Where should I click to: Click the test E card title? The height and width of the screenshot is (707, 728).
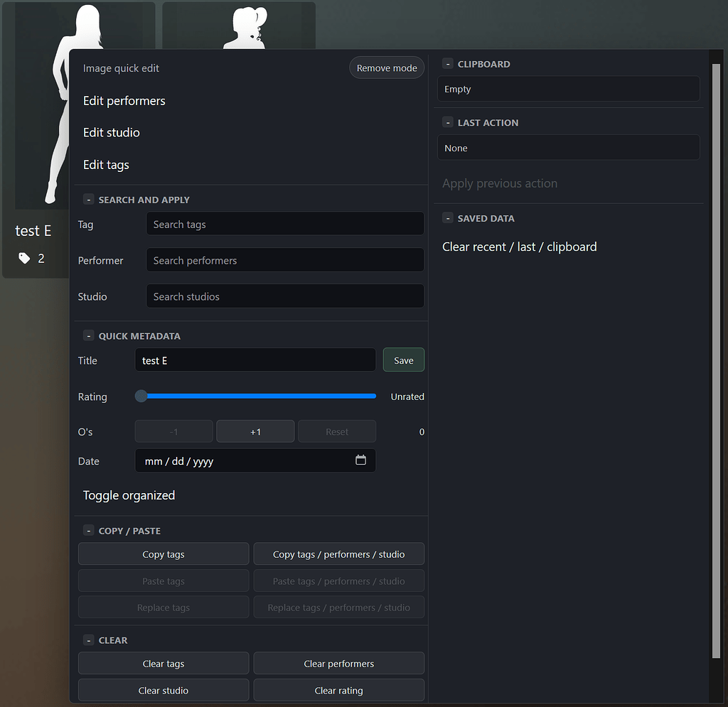tap(33, 230)
